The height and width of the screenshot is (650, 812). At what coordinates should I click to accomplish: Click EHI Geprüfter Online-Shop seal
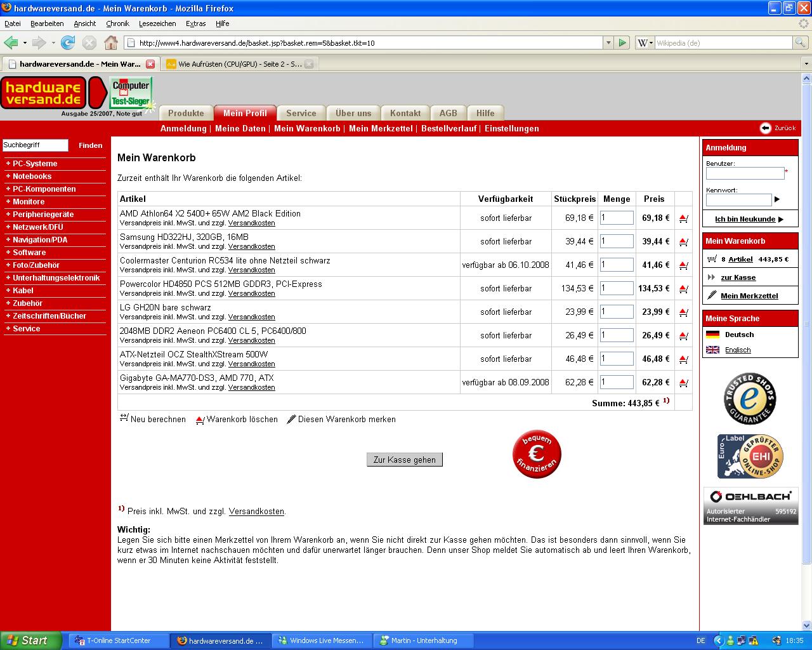tap(750, 456)
